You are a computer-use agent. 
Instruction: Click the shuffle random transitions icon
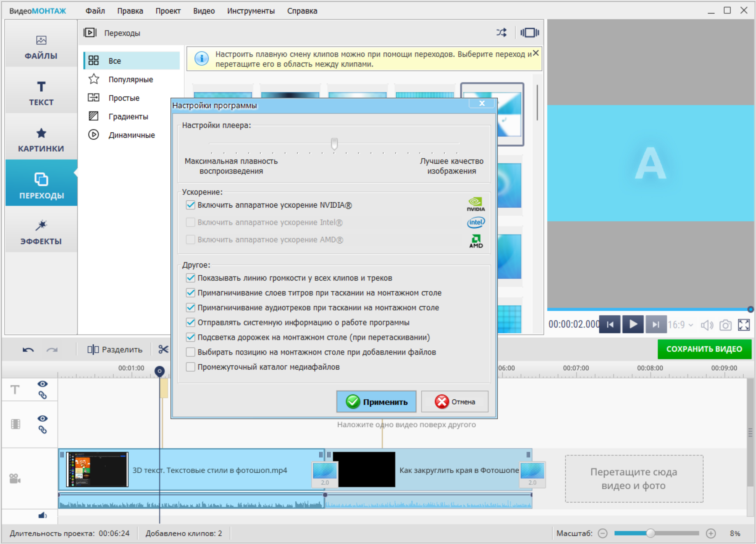click(501, 33)
